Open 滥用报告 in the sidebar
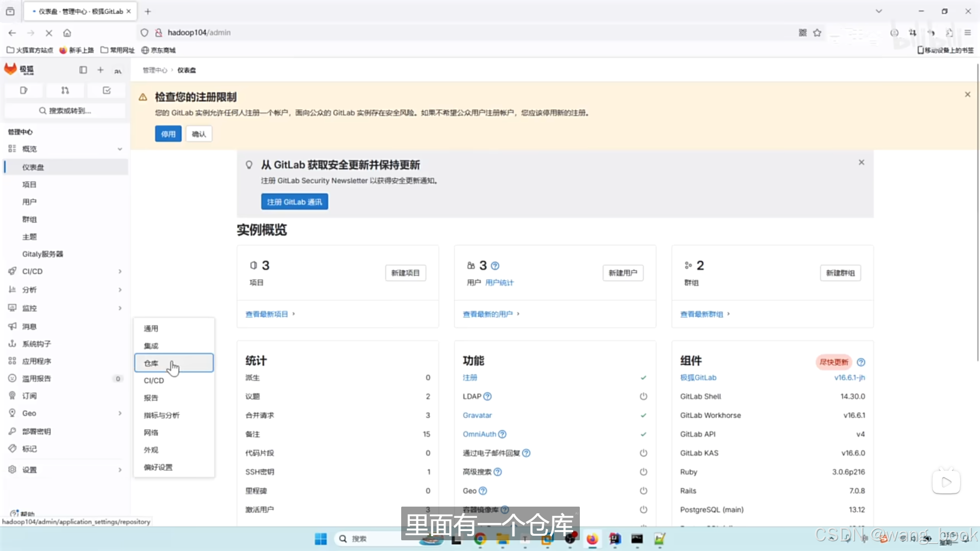 coord(66,379)
